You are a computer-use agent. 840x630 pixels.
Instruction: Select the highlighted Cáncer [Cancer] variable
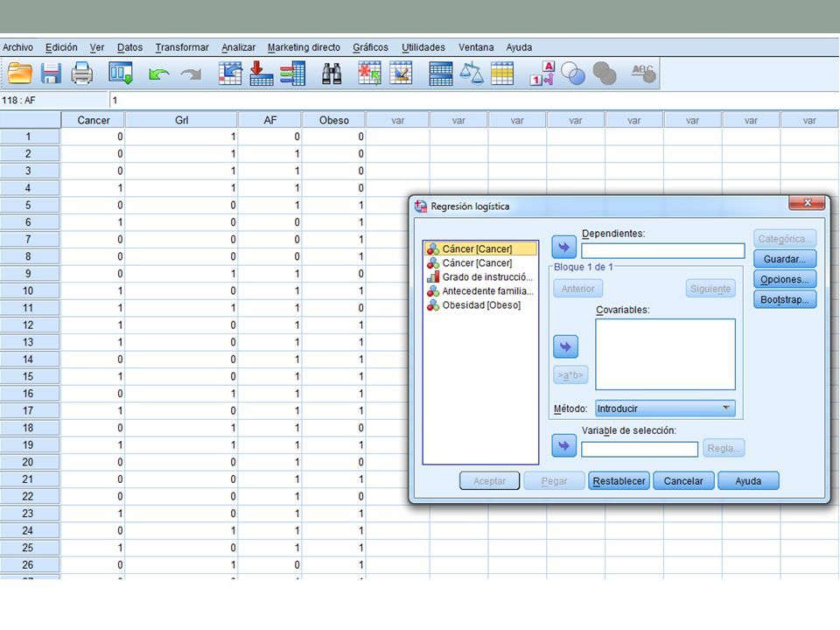[x=480, y=248]
